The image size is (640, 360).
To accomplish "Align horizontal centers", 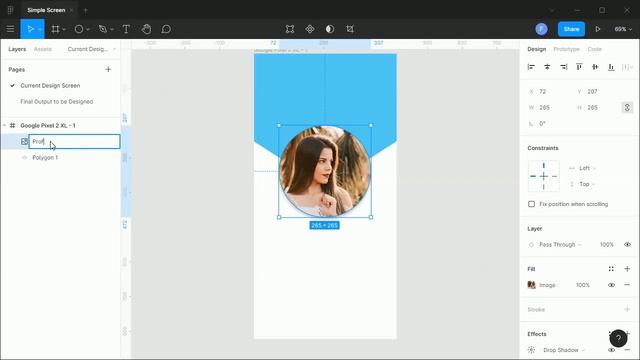I will 547,67.
